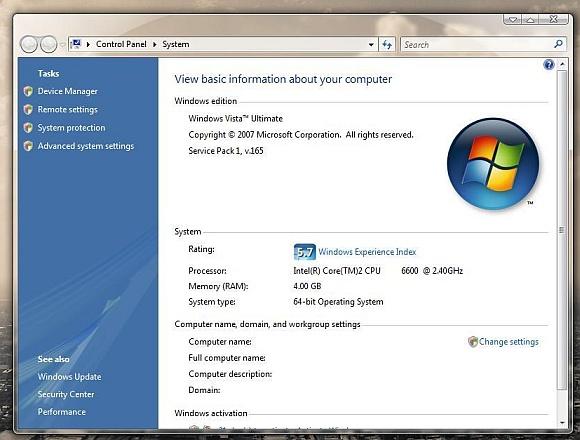This screenshot has width=580, height=440.
Task: Maximize the System window
Action: point(530,20)
